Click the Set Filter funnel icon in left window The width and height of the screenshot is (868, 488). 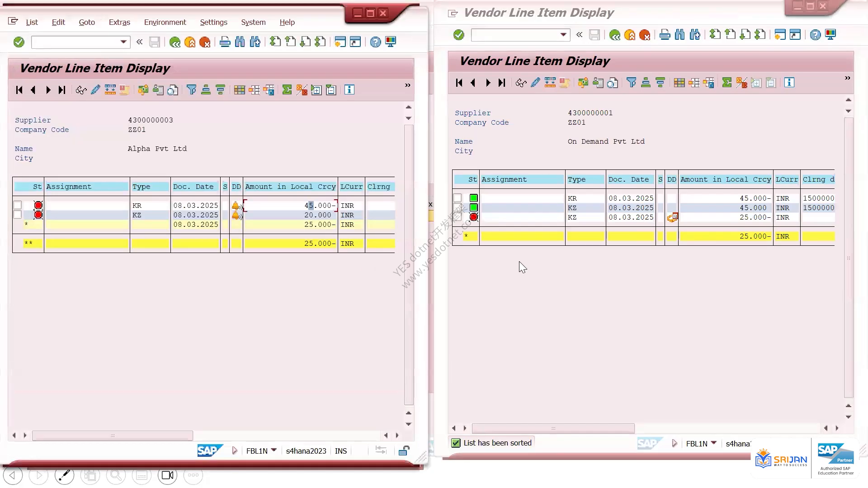click(192, 90)
